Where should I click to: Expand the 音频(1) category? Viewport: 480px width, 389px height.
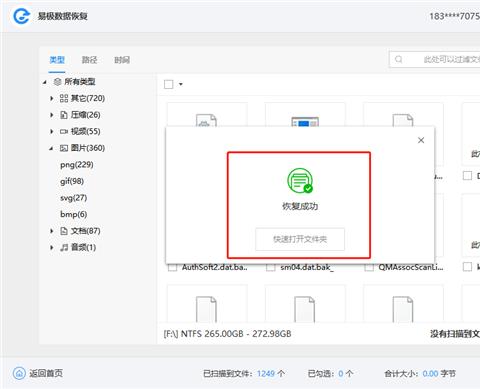tap(52, 247)
